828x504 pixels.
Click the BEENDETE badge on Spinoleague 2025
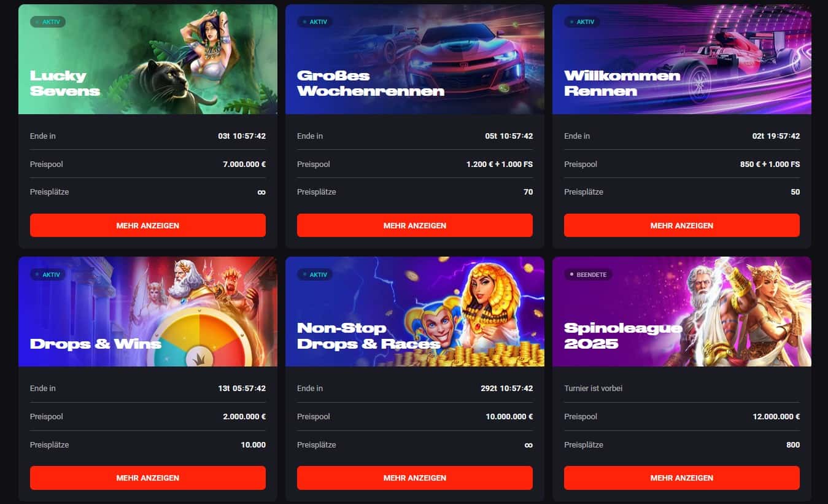tap(588, 274)
